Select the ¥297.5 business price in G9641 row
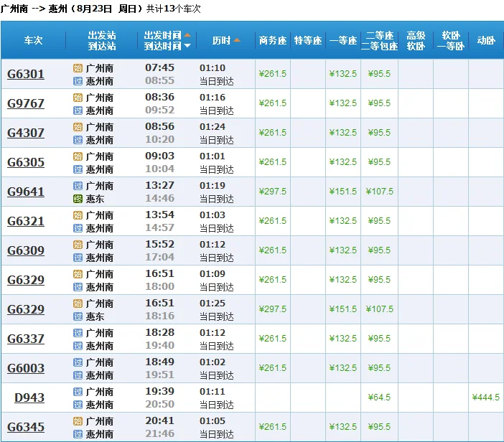 [x=273, y=192]
